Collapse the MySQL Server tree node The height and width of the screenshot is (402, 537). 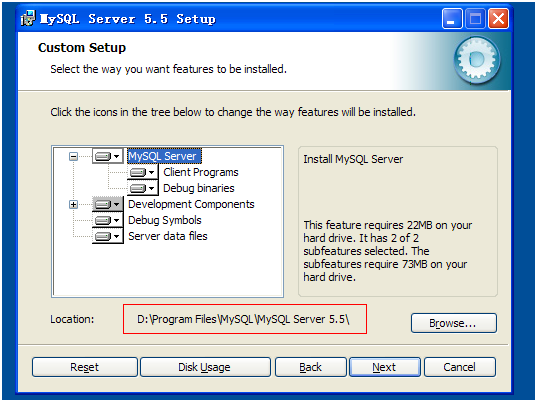[73, 156]
